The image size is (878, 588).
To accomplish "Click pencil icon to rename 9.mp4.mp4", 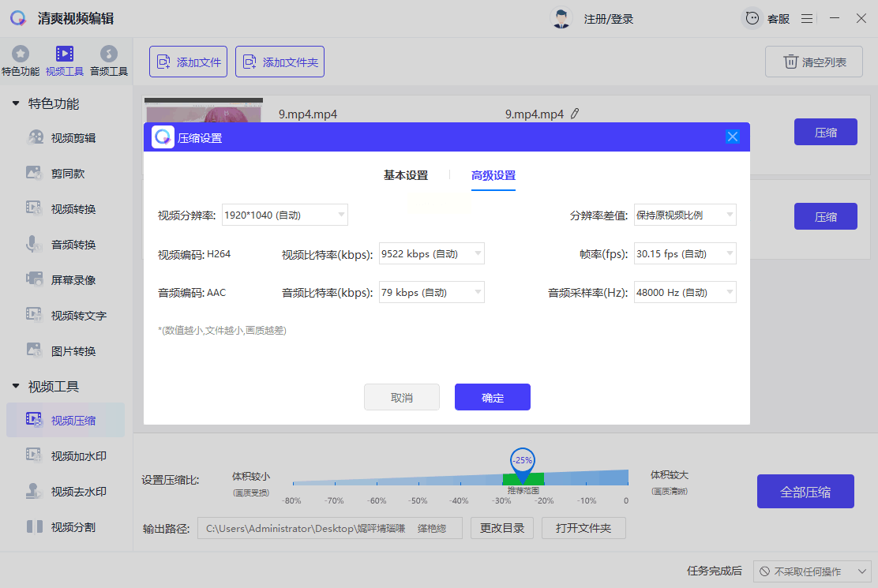I will coord(575,114).
